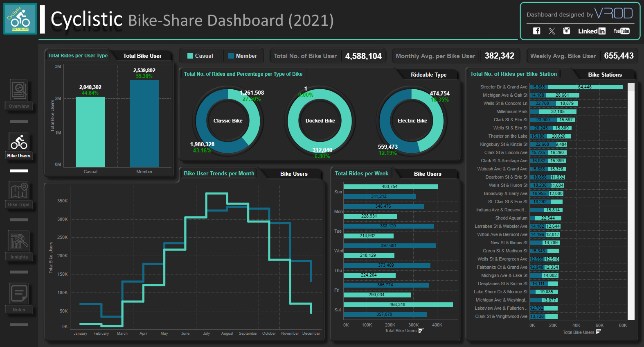The width and height of the screenshot is (644, 347).
Task: Click sort icon beside weekly Total Bike Users axis
Action: (x=421, y=330)
